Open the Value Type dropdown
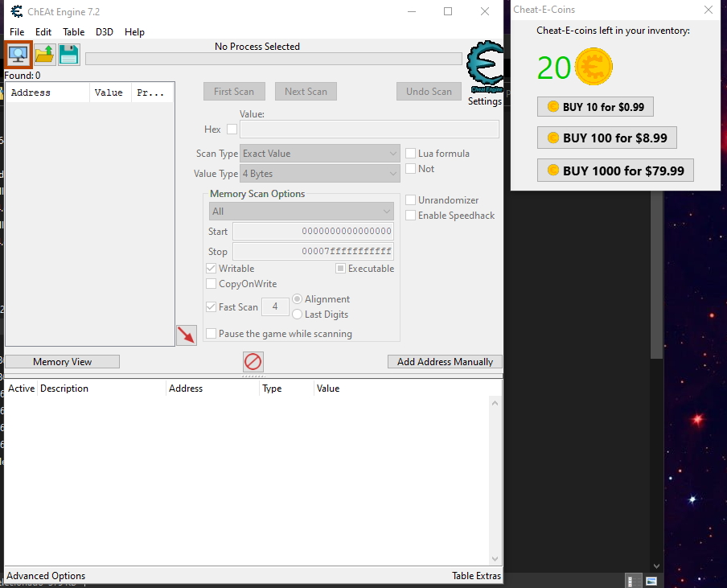The width and height of the screenshot is (727, 588). point(320,174)
